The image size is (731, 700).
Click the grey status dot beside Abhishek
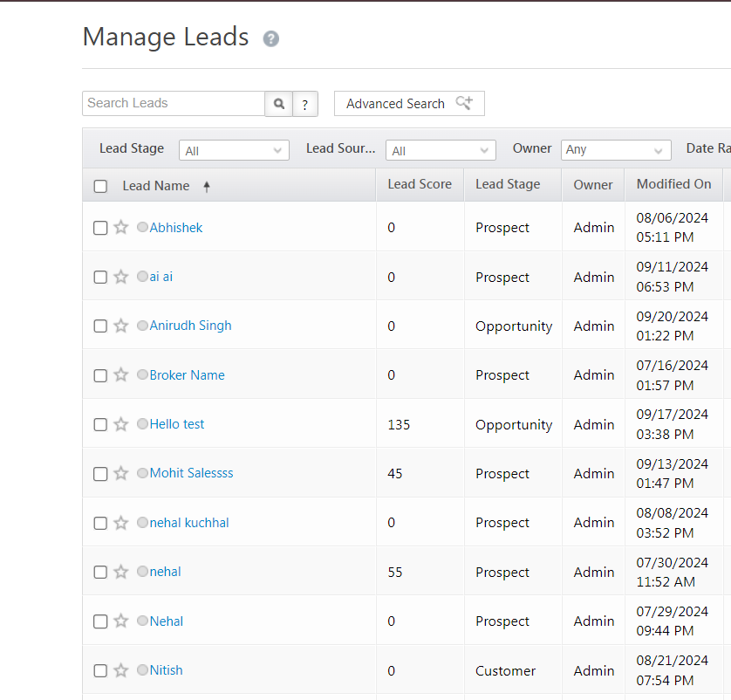(x=142, y=227)
